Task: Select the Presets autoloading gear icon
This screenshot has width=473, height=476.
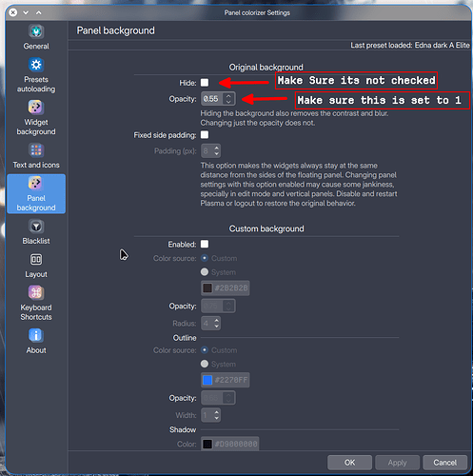Action: point(36,65)
